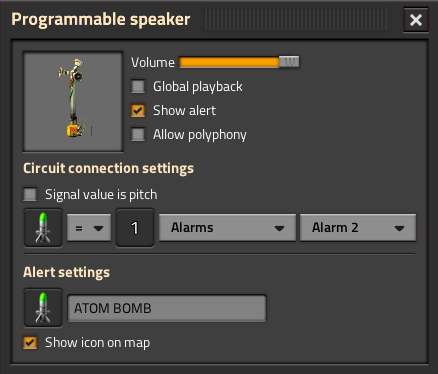Open the Alarms sound category dropdown

coord(227,228)
